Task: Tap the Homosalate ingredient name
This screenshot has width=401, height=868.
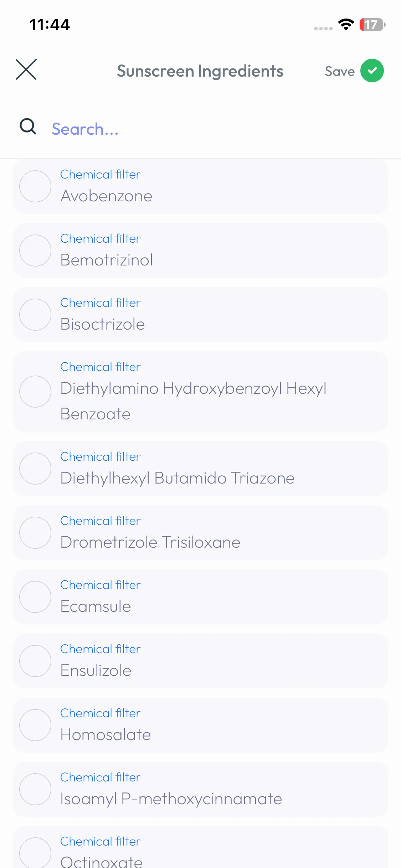Action: 106,735
